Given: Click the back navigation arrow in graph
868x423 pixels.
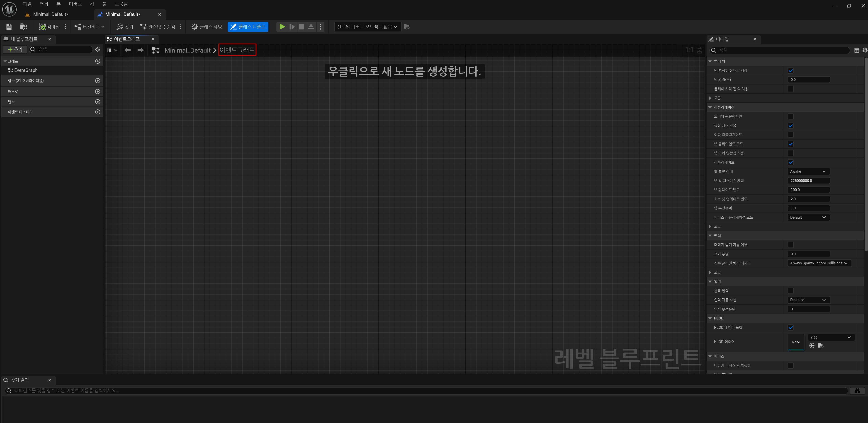Looking at the screenshot, I should (x=127, y=50).
